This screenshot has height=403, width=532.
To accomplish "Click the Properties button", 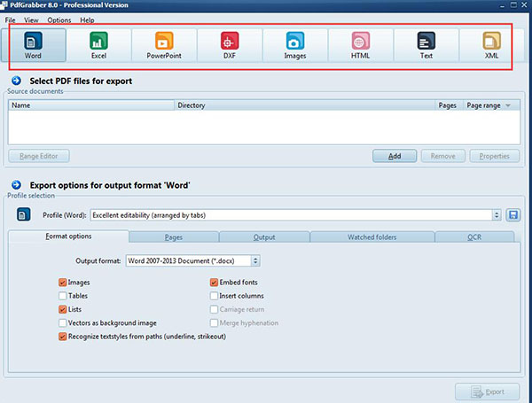I will tap(495, 156).
